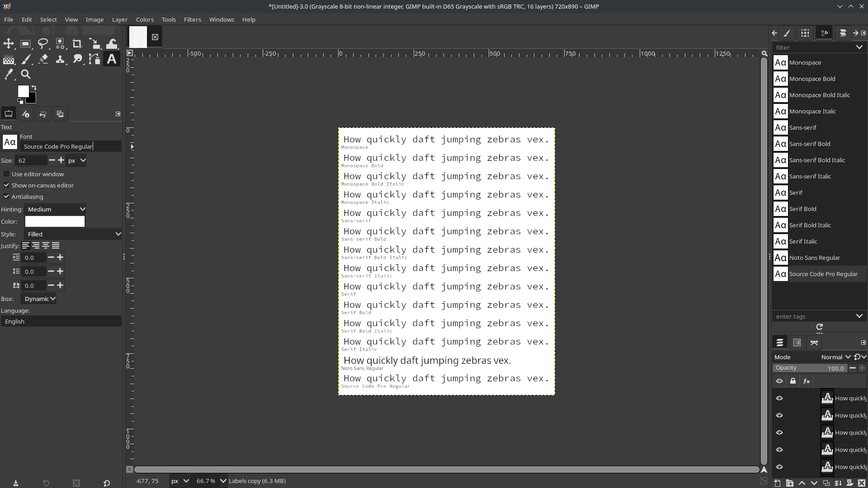Disable the Antialiasing checkbox

pyautogui.click(x=6, y=197)
